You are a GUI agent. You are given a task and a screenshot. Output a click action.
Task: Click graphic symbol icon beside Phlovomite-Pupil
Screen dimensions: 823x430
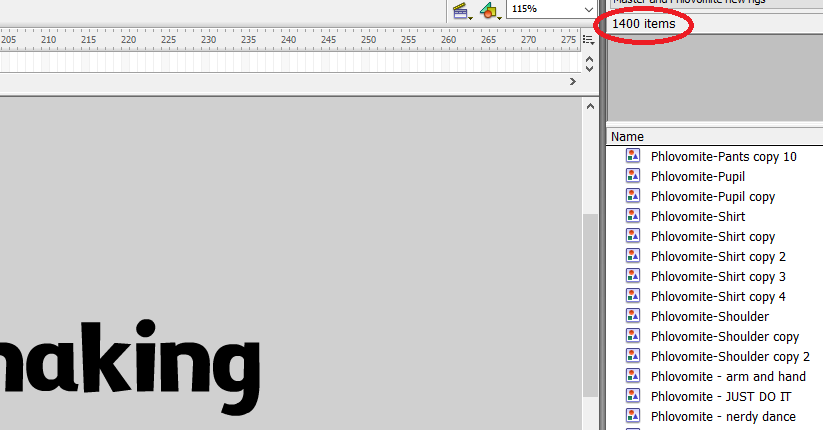point(633,175)
